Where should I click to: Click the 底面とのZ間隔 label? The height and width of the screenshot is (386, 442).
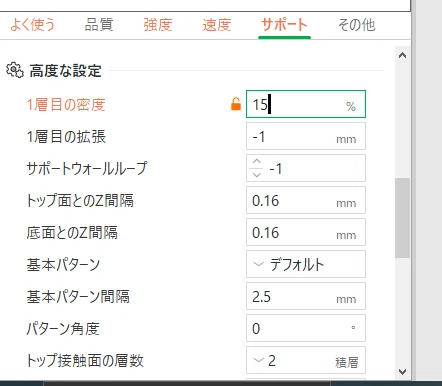[x=72, y=233]
